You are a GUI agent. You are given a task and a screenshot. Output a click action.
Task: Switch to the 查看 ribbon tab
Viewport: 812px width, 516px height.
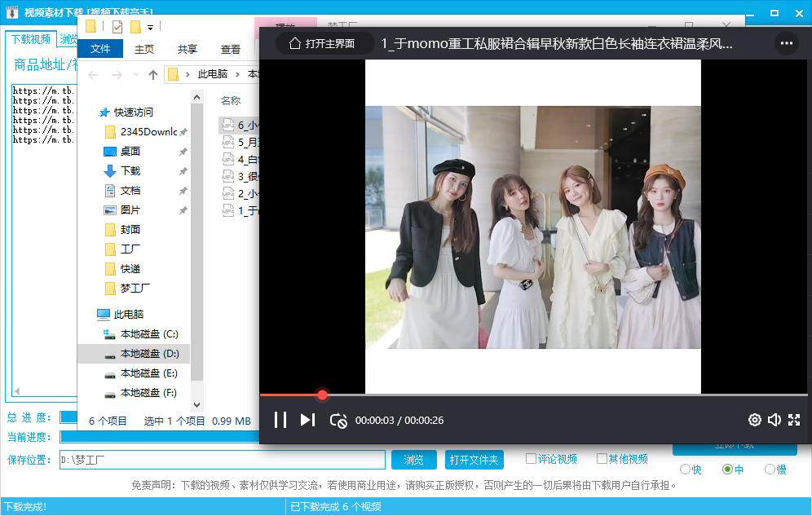point(231,49)
